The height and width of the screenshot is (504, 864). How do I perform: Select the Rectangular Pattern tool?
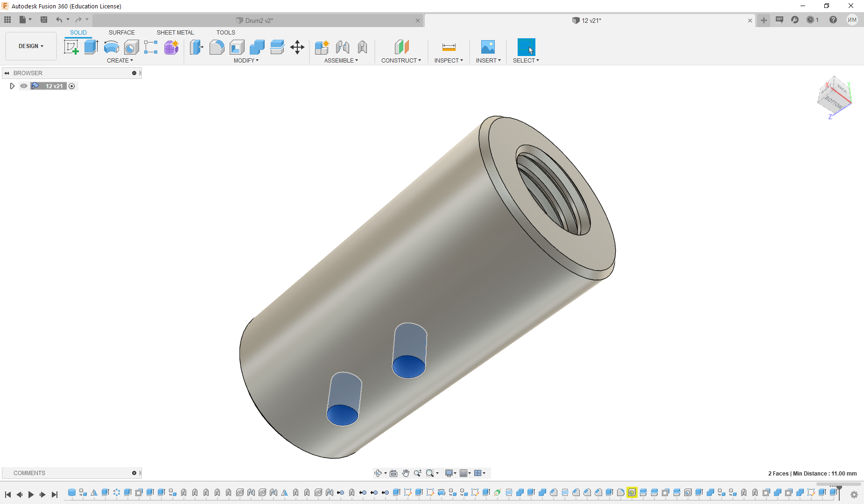click(151, 47)
